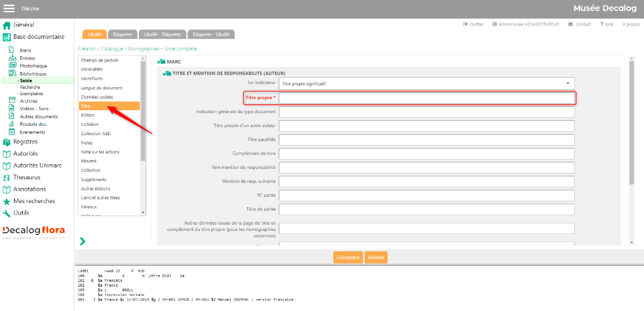Click the Annuler button
Image resolution: width=644 pixels, height=311 pixels.
click(x=376, y=258)
